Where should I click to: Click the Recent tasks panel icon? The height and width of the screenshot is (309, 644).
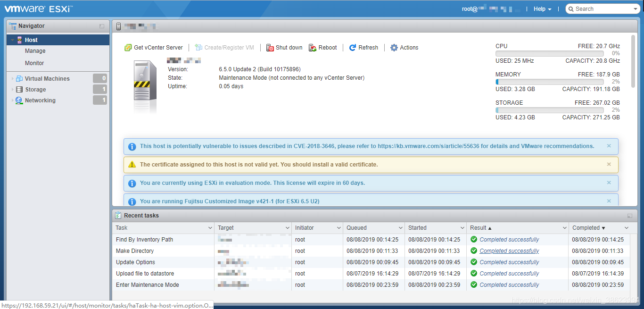118,216
